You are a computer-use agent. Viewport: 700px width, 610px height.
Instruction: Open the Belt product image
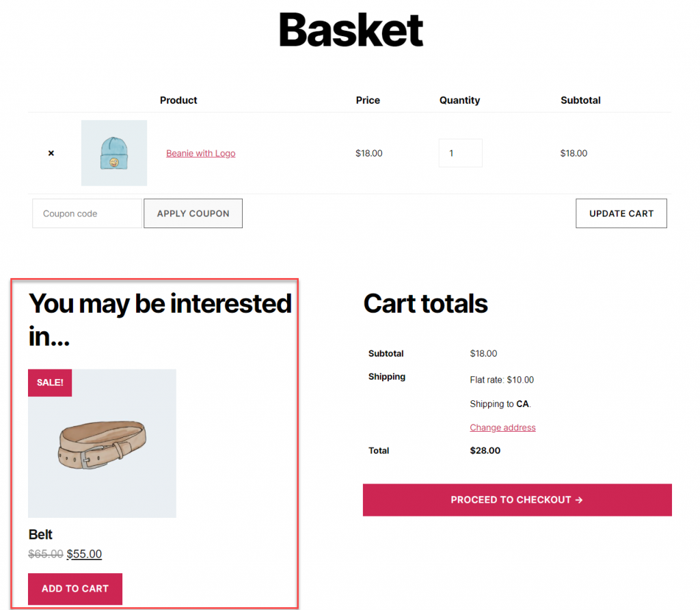[x=103, y=443]
